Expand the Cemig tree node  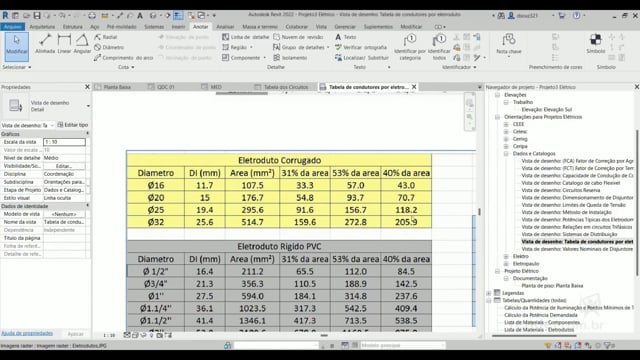tap(506, 139)
